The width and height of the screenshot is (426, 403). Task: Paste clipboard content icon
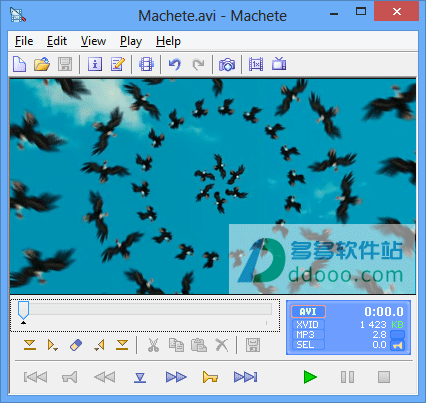tap(199, 345)
